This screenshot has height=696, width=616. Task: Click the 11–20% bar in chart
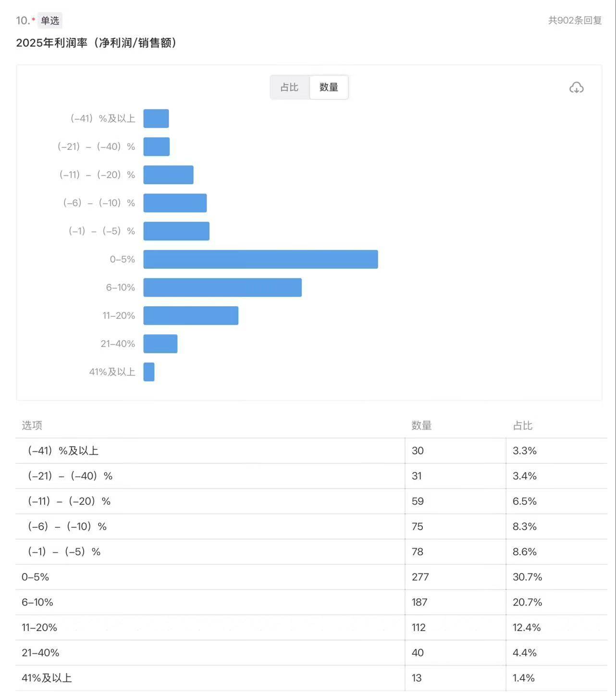191,315
